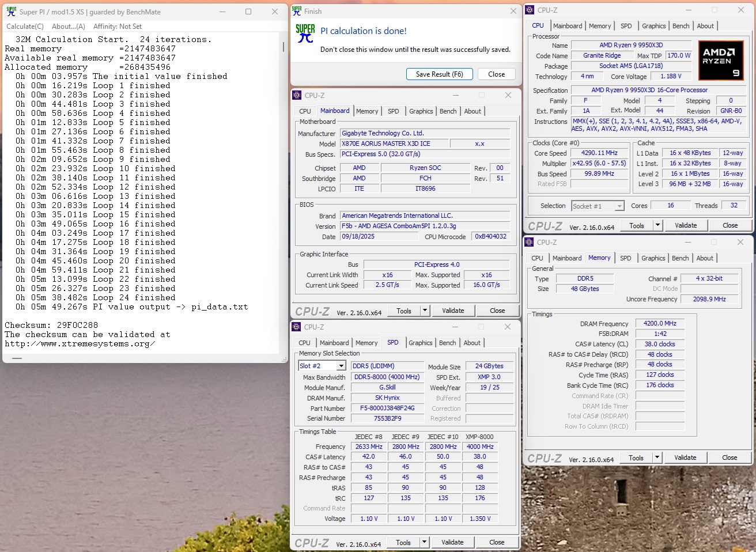The image size is (756, 552).
Task: Click the Finish dialog title bar icon
Action: (x=297, y=11)
